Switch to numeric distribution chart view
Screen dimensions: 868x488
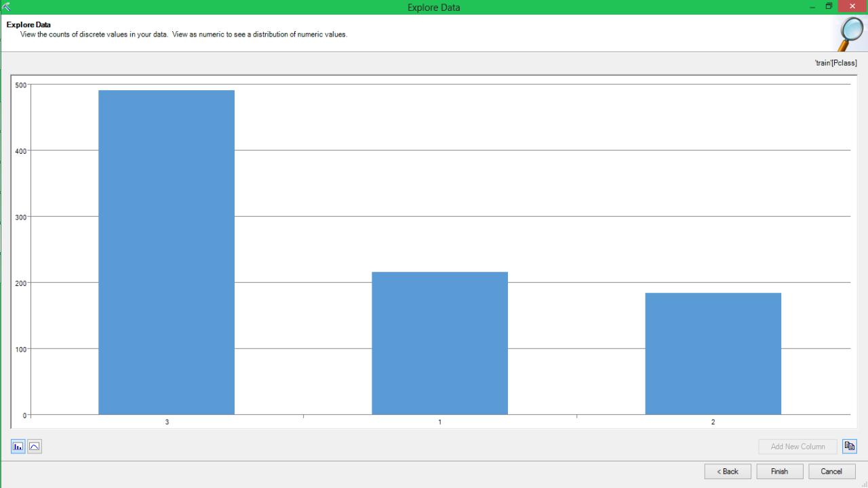tap(35, 447)
